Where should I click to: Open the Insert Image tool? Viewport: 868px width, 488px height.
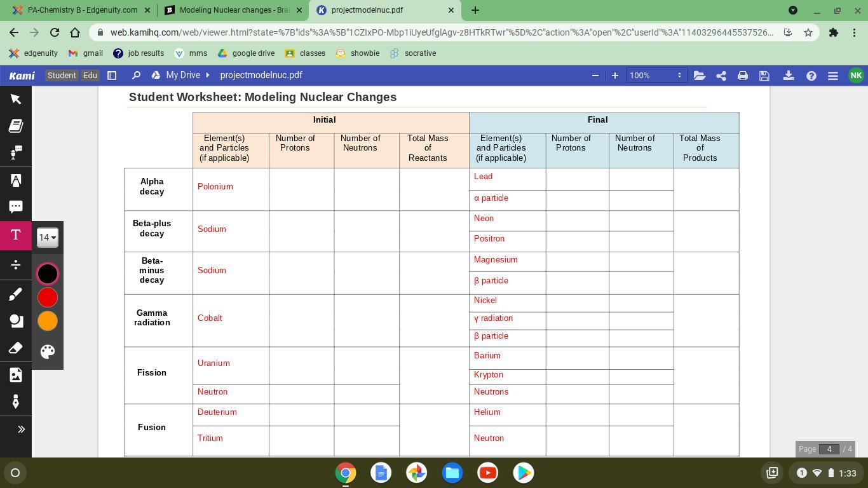16,375
